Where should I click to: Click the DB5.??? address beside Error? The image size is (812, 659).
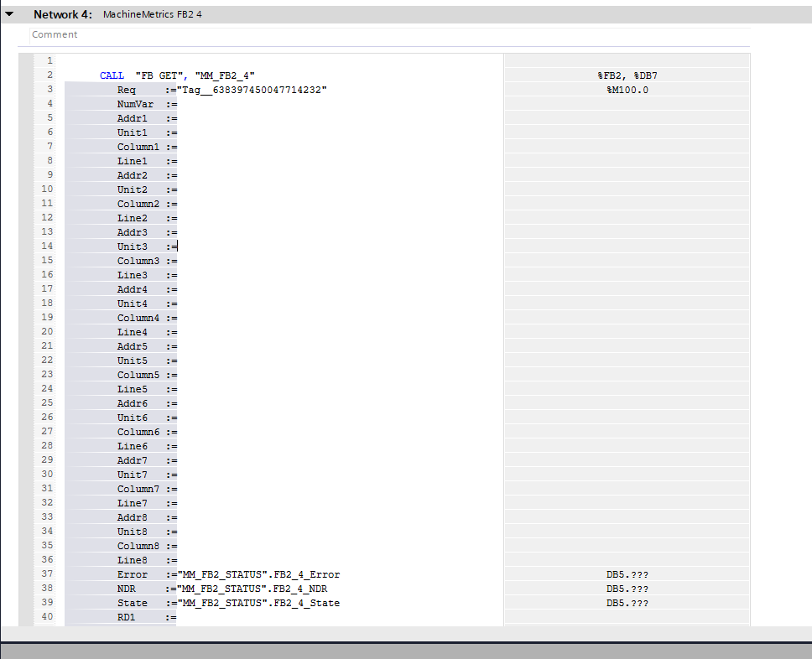click(x=627, y=574)
